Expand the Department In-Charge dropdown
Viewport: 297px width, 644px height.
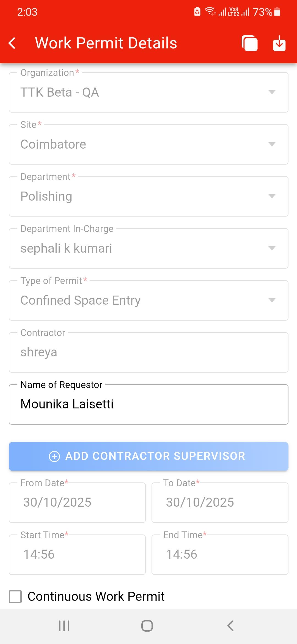tap(148, 249)
